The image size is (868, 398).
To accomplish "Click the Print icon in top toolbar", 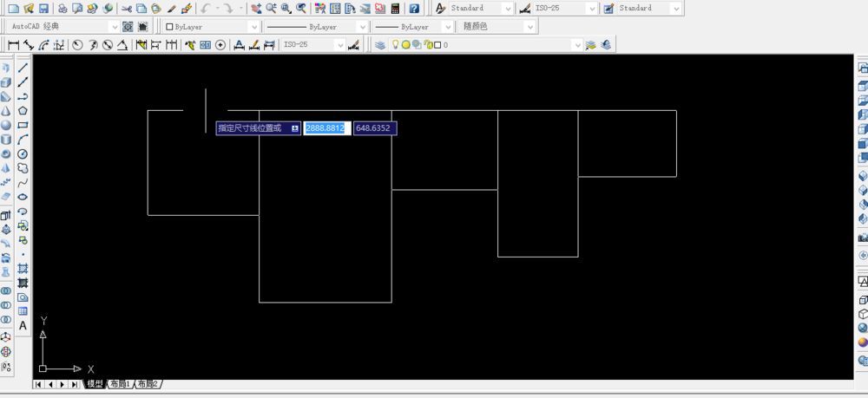I will (62, 9).
